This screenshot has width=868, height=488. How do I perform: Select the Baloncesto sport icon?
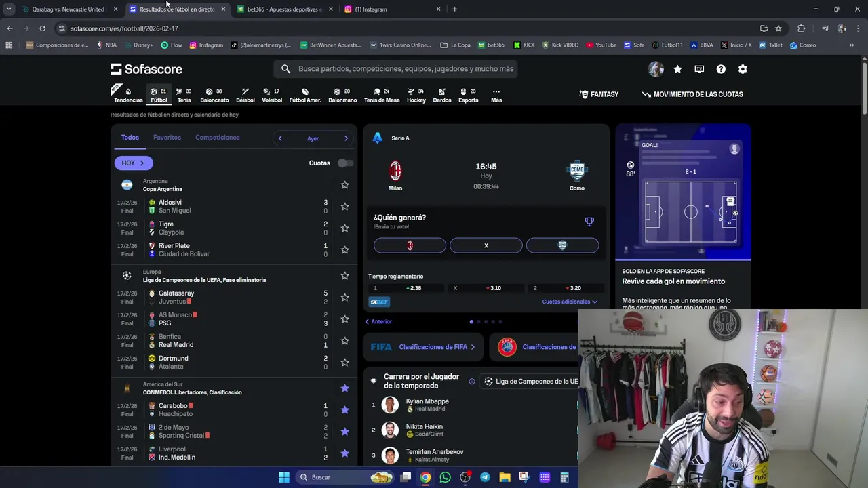pos(214,94)
